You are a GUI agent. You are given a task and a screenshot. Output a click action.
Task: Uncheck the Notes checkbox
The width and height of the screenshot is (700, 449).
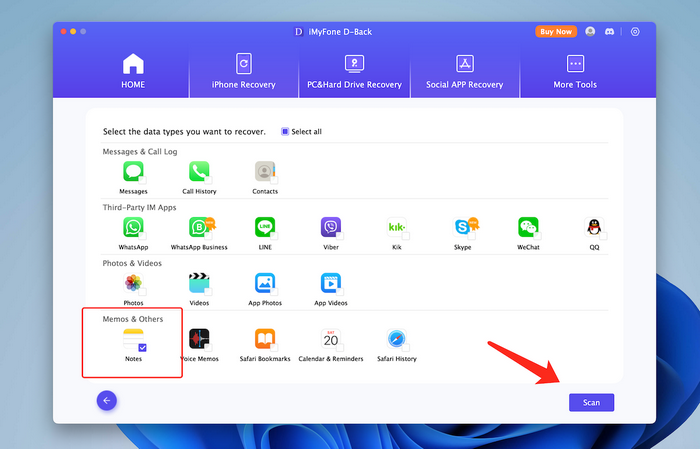pos(142,348)
